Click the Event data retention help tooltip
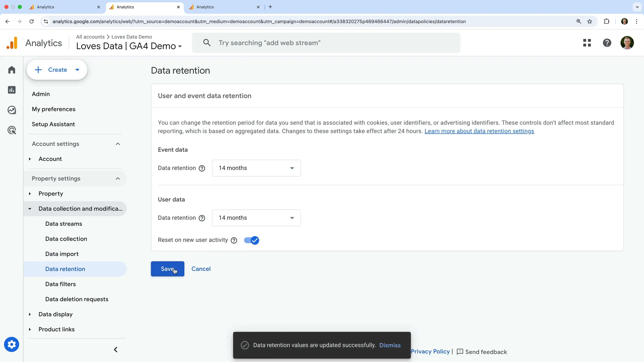The image size is (644, 362). (202, 168)
